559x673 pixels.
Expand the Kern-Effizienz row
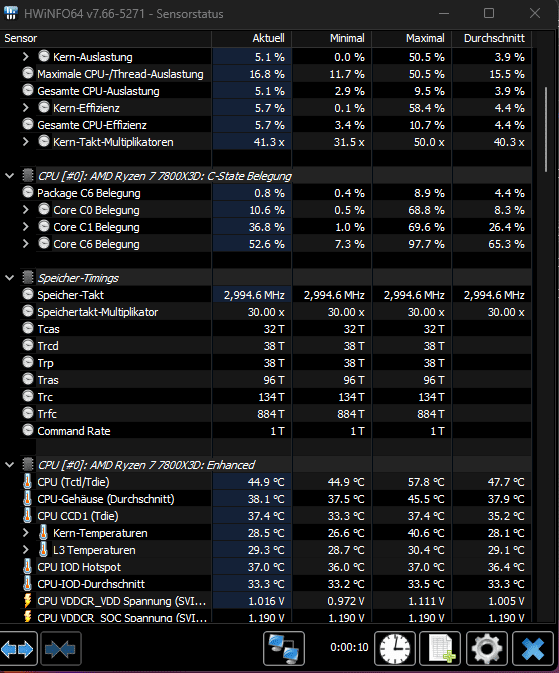click(x=25, y=108)
